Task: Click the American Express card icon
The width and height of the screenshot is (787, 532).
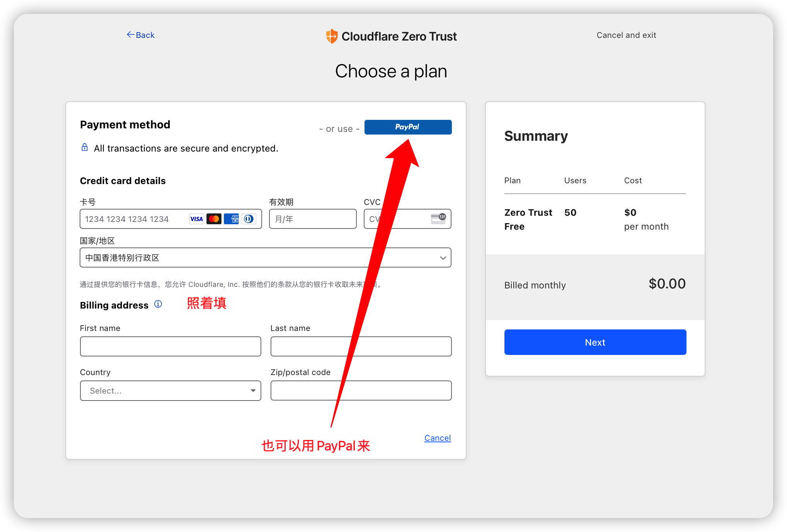Action: tap(232, 219)
